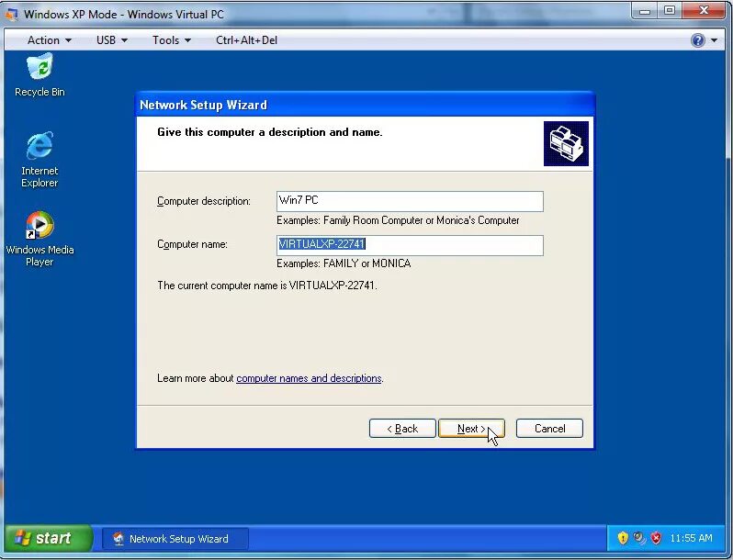Viewport: 733px width, 560px height.
Task: Click the network connection tray icon
Action: [x=639, y=538]
